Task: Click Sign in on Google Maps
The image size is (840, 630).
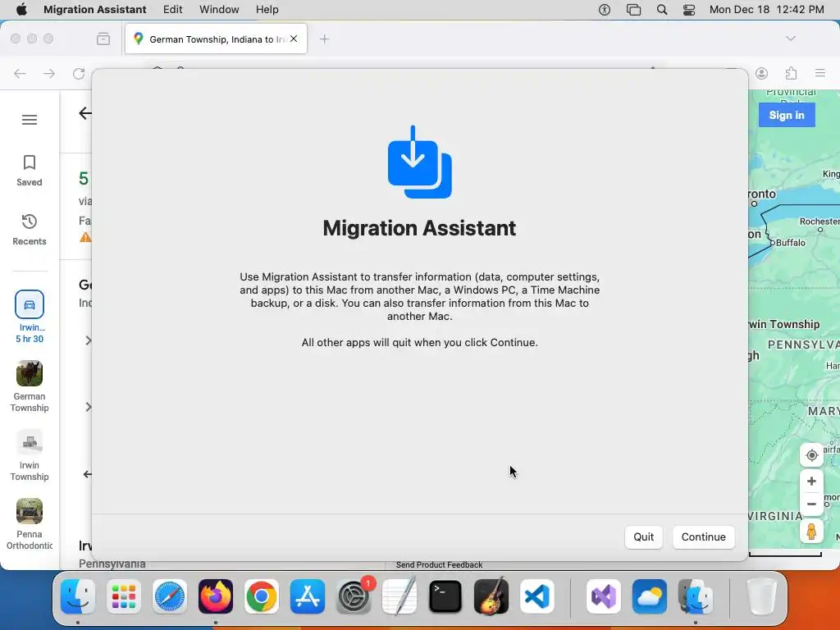Action: tap(787, 115)
